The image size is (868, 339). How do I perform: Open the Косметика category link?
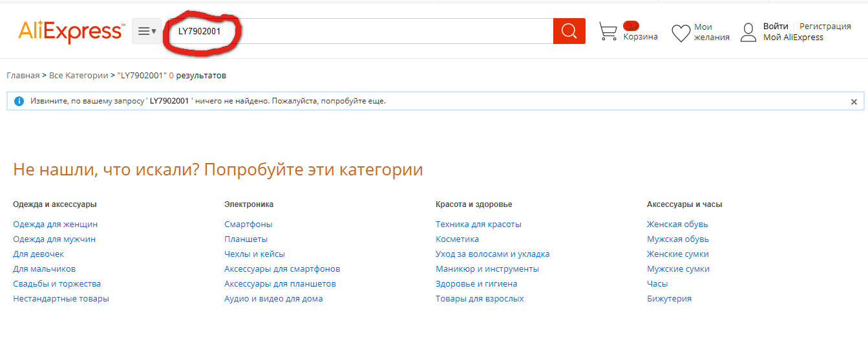[457, 239]
